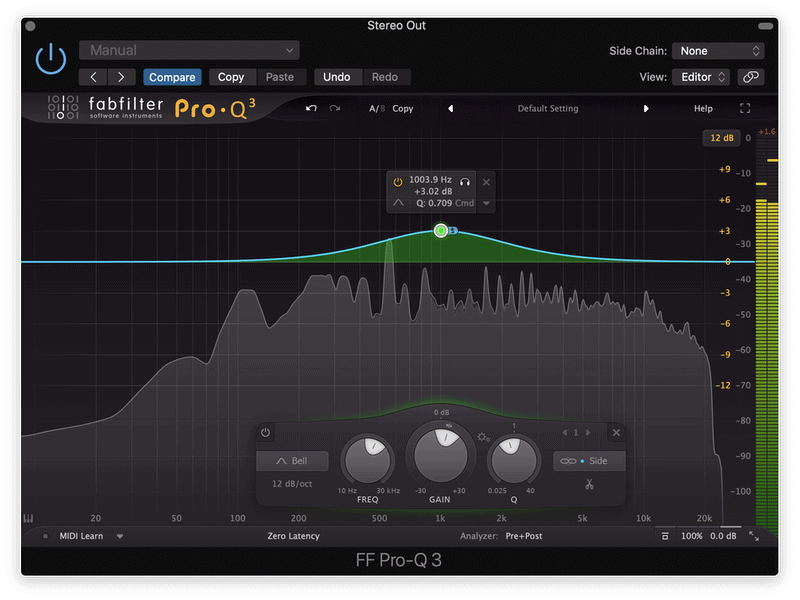Open the Zero Latency processing mode menu
Image resolution: width=800 pixels, height=600 pixels.
(293, 536)
